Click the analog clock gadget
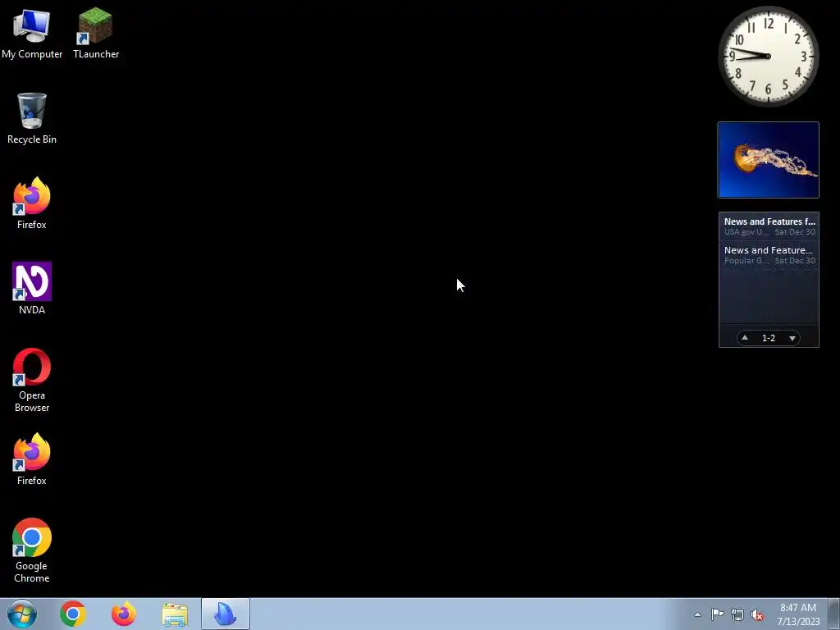Viewport: 840px width, 630px height. [768, 57]
